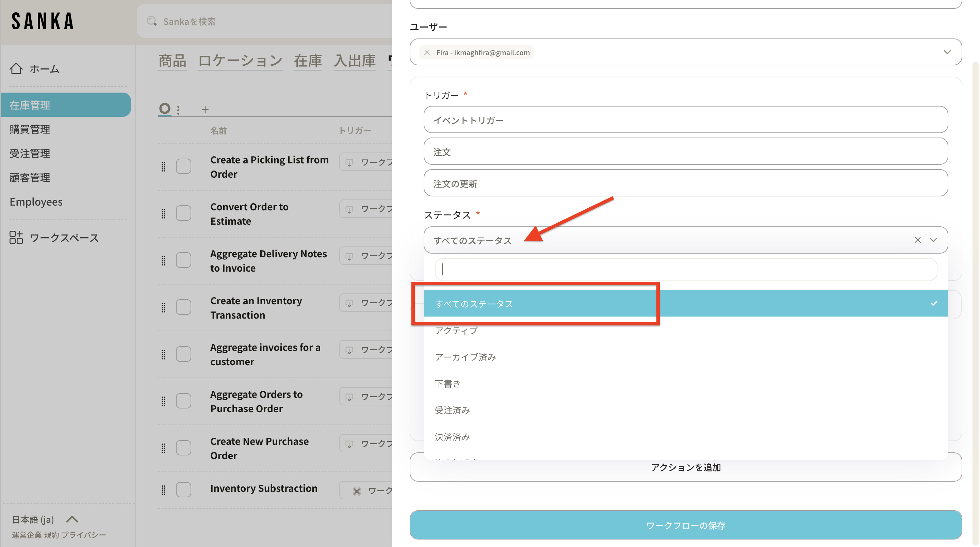980x547 pixels.
Task: Remove the Fira user tag with X
Action: pyautogui.click(x=427, y=52)
